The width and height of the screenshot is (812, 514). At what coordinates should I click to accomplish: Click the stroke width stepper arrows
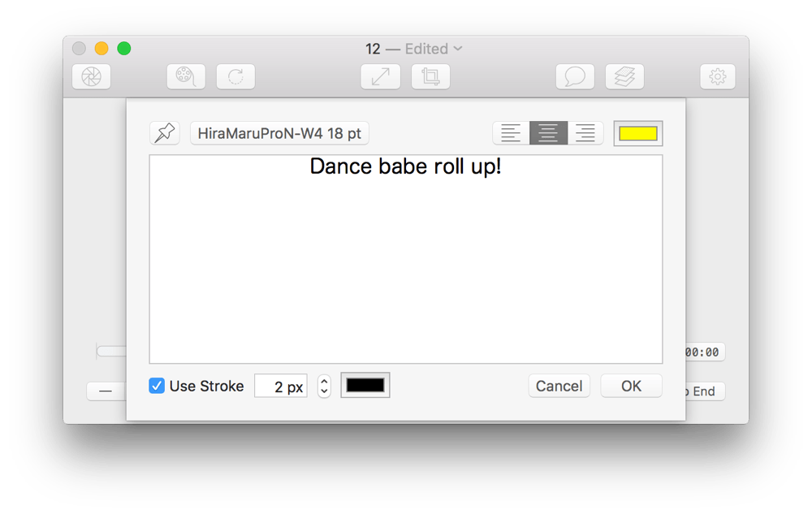coord(324,386)
